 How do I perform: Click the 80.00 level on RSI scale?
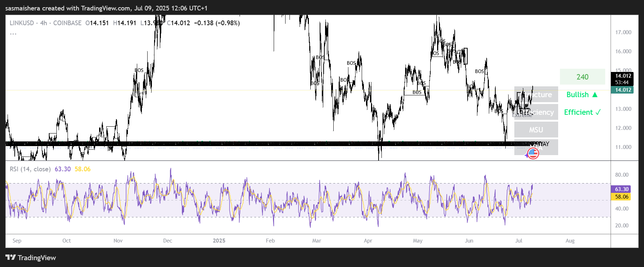[622, 175]
